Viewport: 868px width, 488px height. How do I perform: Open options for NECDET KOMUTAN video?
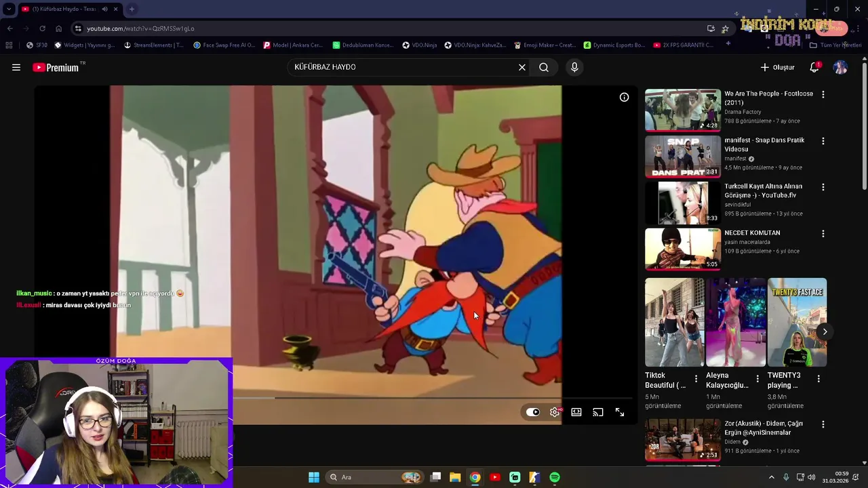823,234
